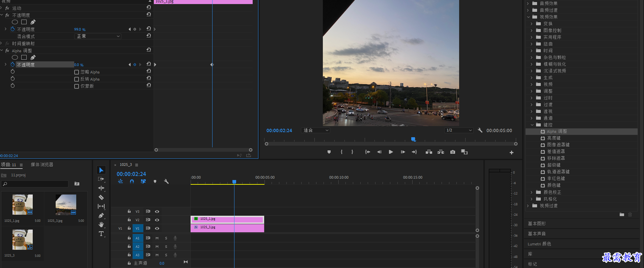Select the Pen tool in the timeline toolbox
644x268 pixels.
click(101, 215)
